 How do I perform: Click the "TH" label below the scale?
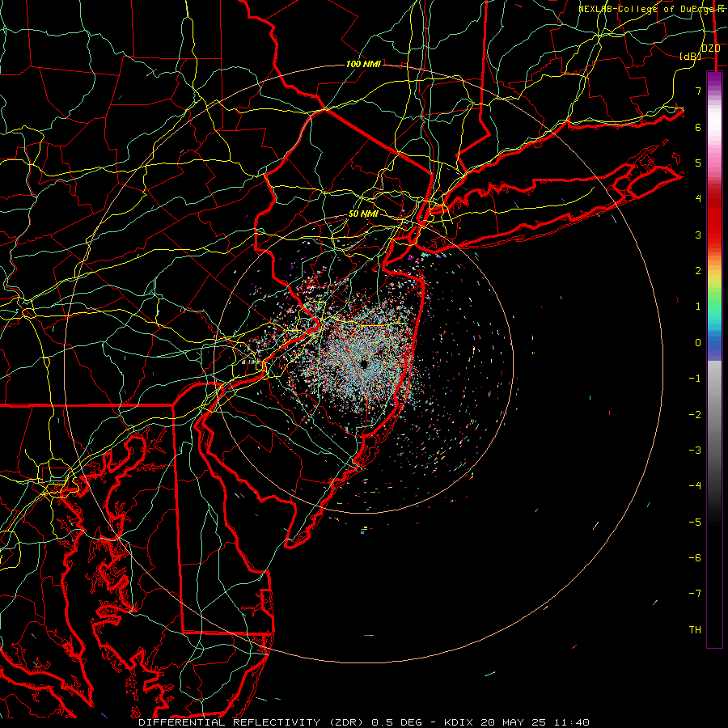pos(695,629)
